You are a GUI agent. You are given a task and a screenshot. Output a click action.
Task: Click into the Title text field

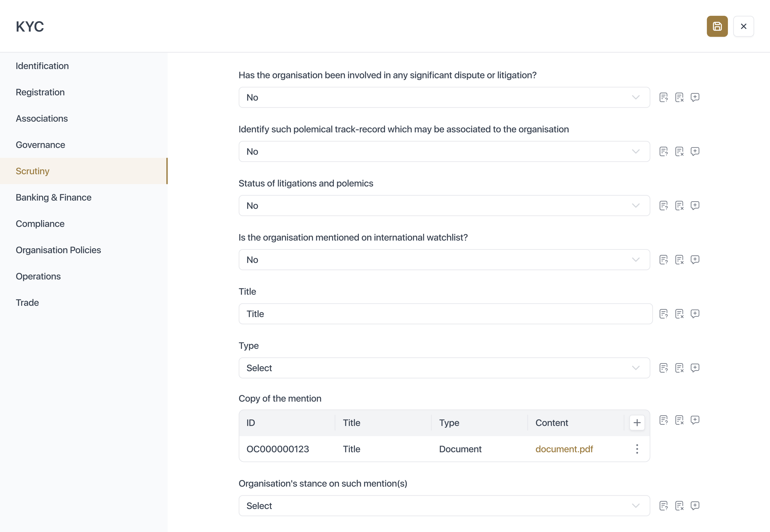(445, 314)
